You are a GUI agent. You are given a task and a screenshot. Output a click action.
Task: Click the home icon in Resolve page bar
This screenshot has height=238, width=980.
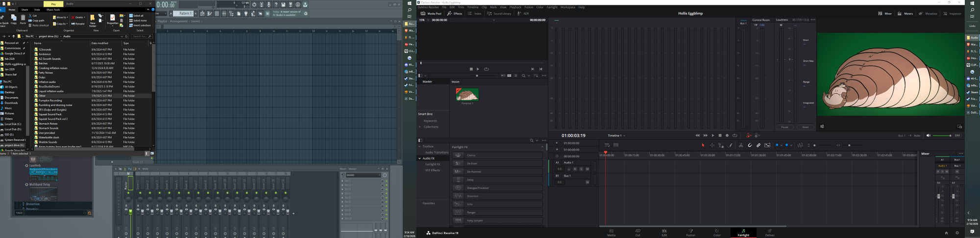[x=946, y=233]
